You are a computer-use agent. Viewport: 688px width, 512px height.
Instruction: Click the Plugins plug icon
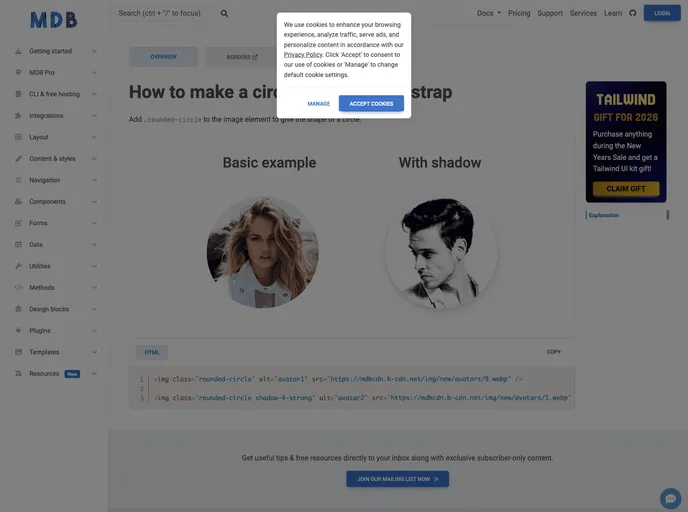(x=18, y=331)
